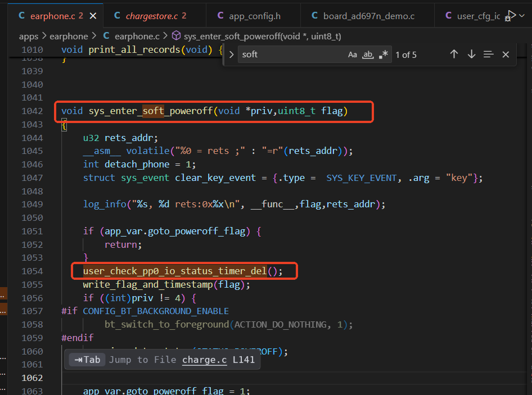The width and height of the screenshot is (532, 395).
Task: Open the run options dropdown chevron
Action: 522,16
